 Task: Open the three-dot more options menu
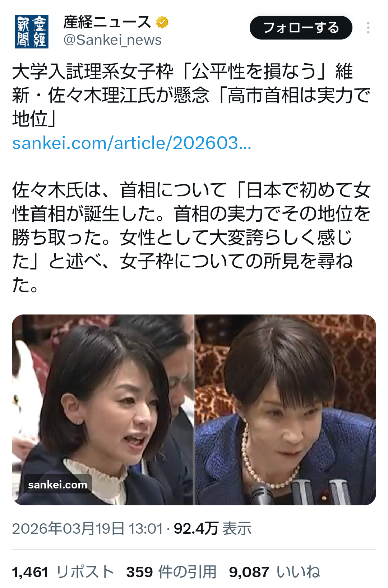point(368,28)
